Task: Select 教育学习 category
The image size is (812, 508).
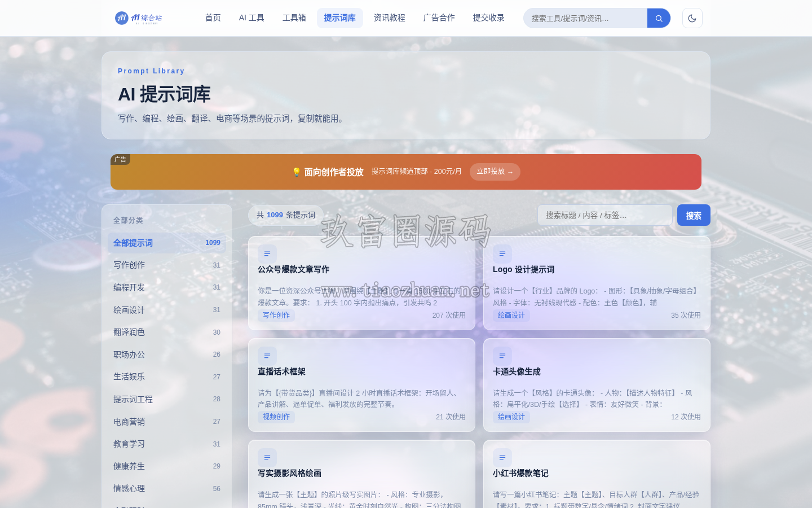Action: pos(167,444)
